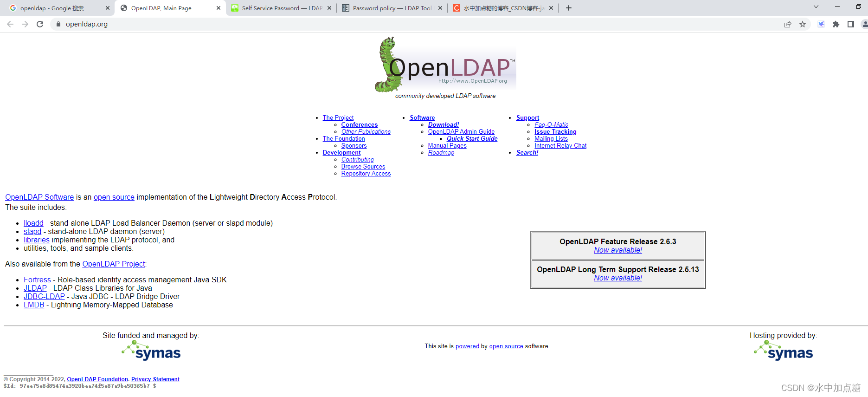
Task: Open the slapd link
Action: [x=32, y=232]
